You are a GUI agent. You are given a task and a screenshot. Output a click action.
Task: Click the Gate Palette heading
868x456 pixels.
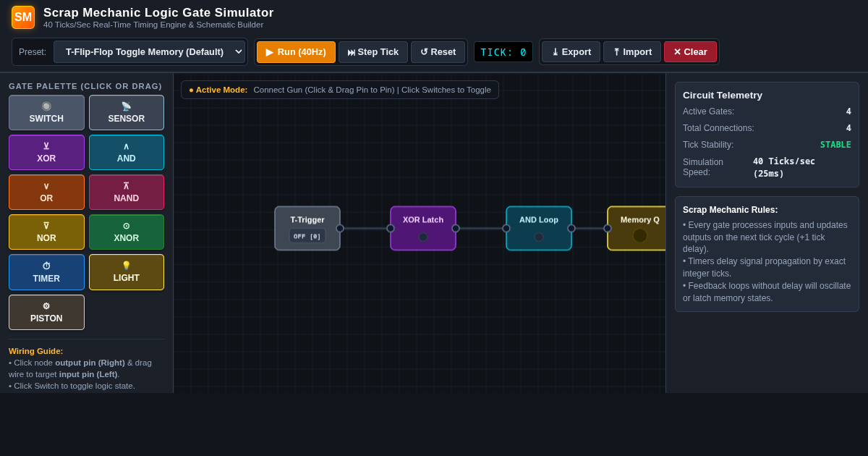[85, 86]
